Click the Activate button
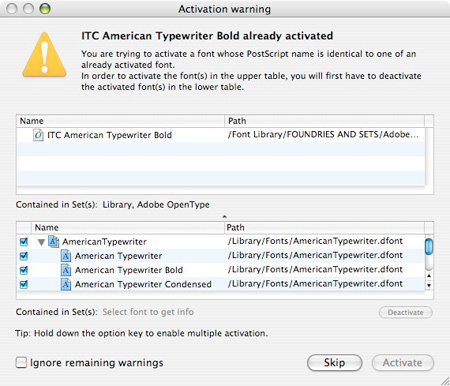The image size is (450, 386). (403, 362)
